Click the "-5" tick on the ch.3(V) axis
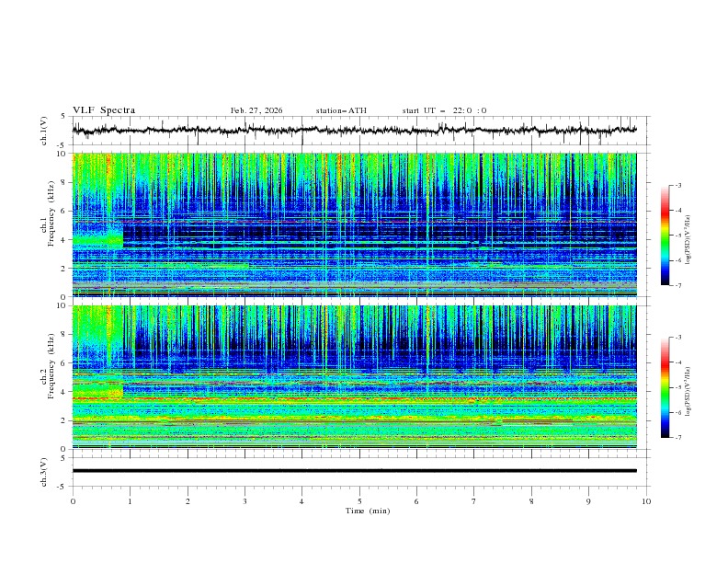 [61, 487]
